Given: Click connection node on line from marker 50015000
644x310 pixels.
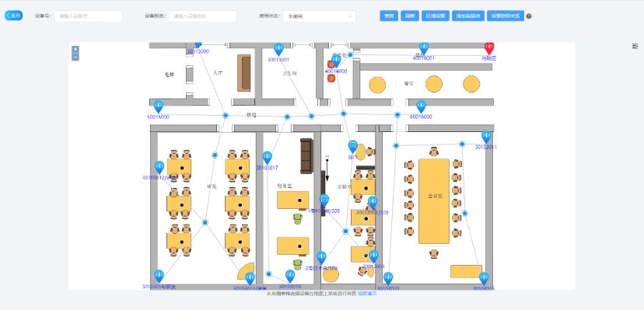Looking at the screenshot, I should click(225, 116).
